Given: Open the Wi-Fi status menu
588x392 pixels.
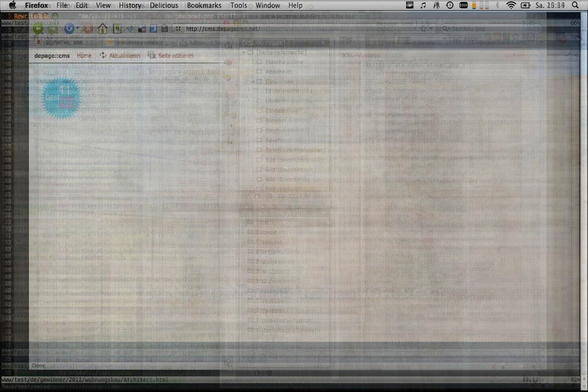Looking at the screenshot, I should (511, 5).
